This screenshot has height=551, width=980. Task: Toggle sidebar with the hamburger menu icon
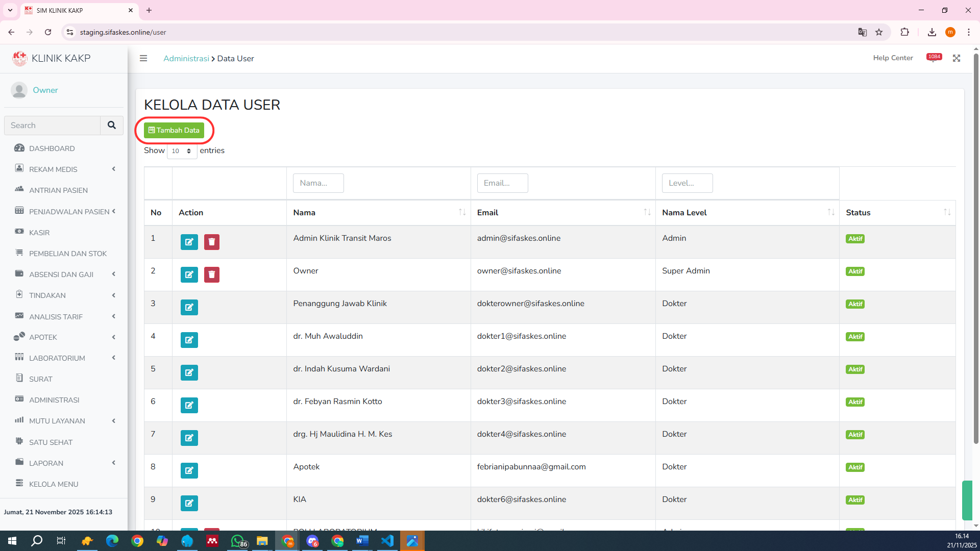[x=143, y=58]
